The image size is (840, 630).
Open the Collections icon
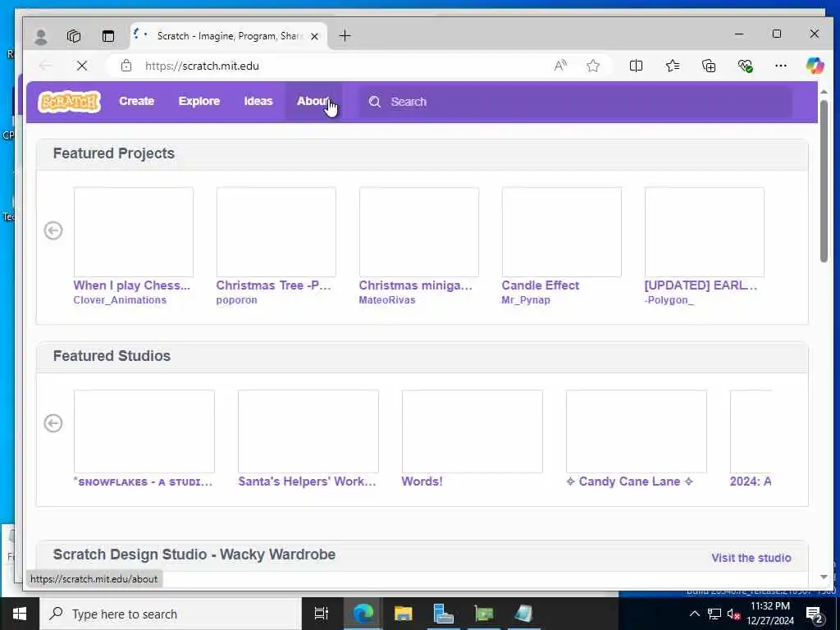[x=709, y=66]
